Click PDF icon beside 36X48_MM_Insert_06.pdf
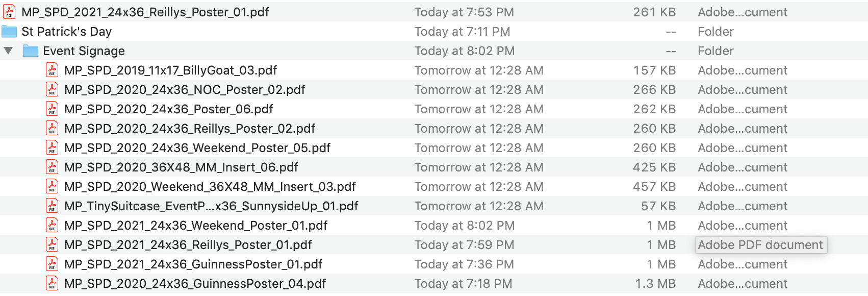Viewport: 868px width, 296px height. coord(52,167)
